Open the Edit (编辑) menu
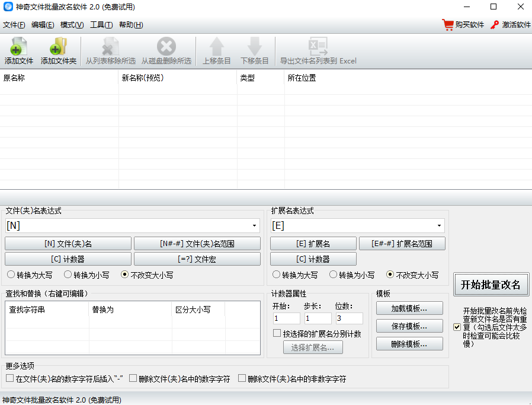Viewport: 532px width, 405px height. click(x=43, y=25)
